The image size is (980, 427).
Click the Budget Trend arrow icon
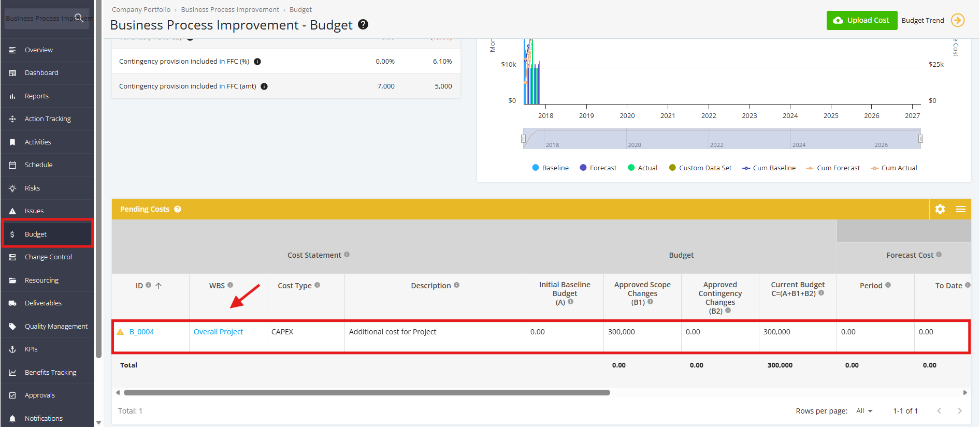click(958, 20)
